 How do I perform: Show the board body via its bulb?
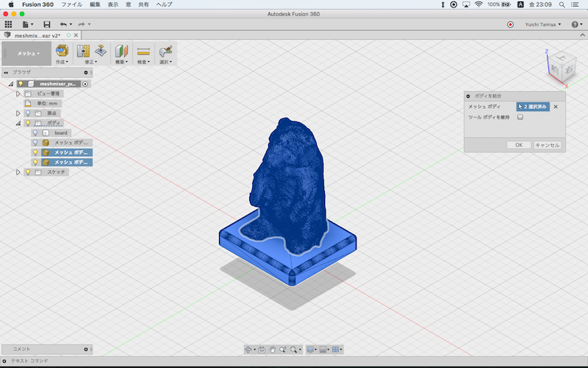35,132
